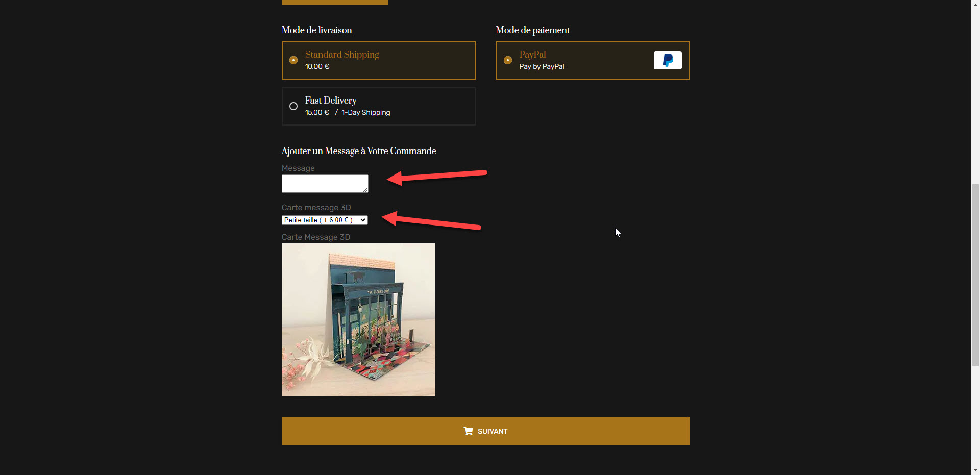Click the "1-Day Shipping" description text

pos(365,113)
